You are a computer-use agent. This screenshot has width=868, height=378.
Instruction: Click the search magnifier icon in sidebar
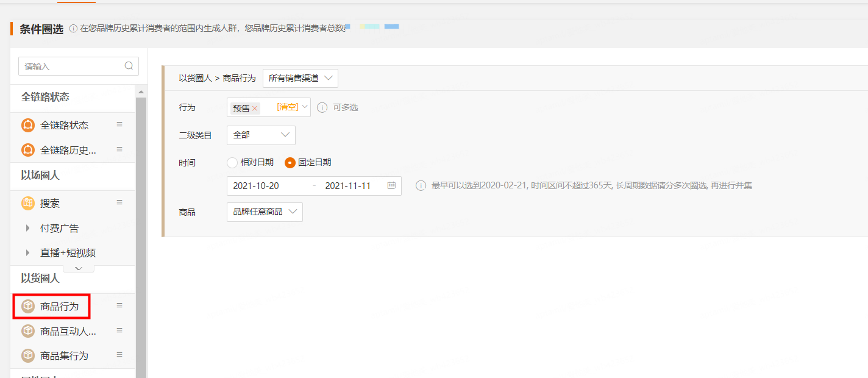[x=129, y=66]
